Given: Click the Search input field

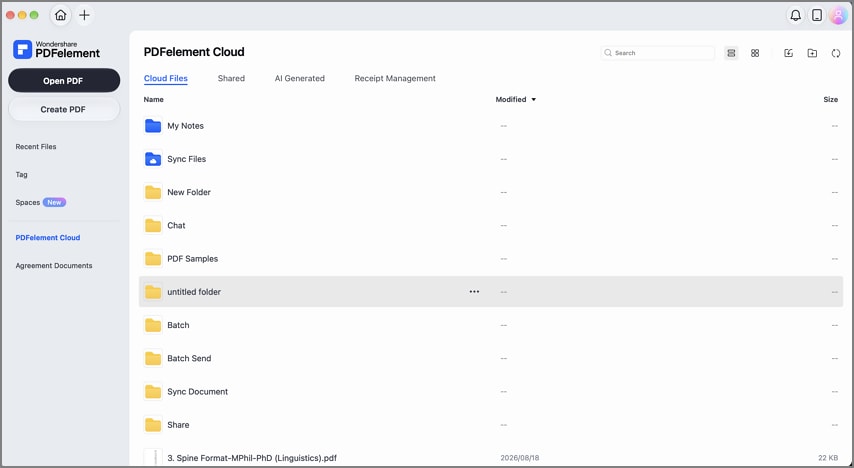Looking at the screenshot, I should [x=657, y=53].
